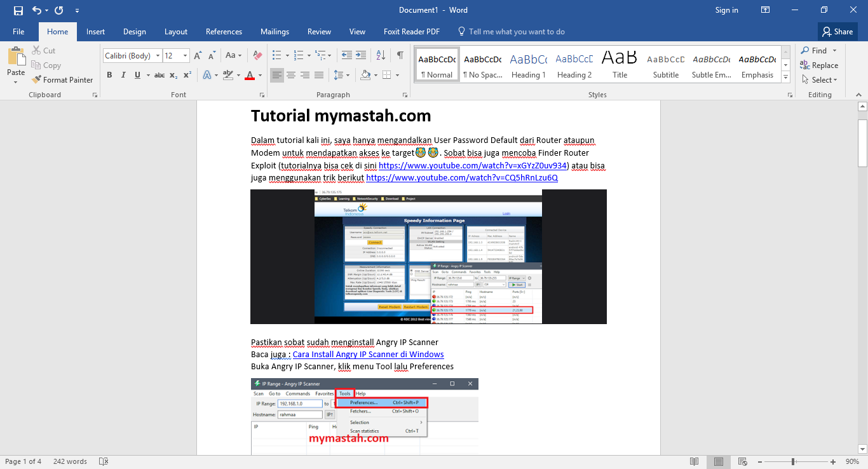Activate the Format Painter
868x469 pixels.
62,79
